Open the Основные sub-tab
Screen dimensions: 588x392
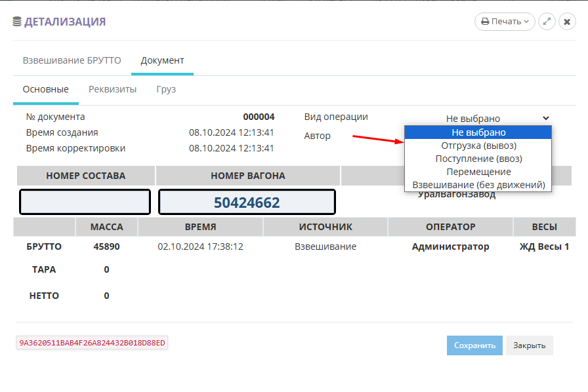click(46, 89)
